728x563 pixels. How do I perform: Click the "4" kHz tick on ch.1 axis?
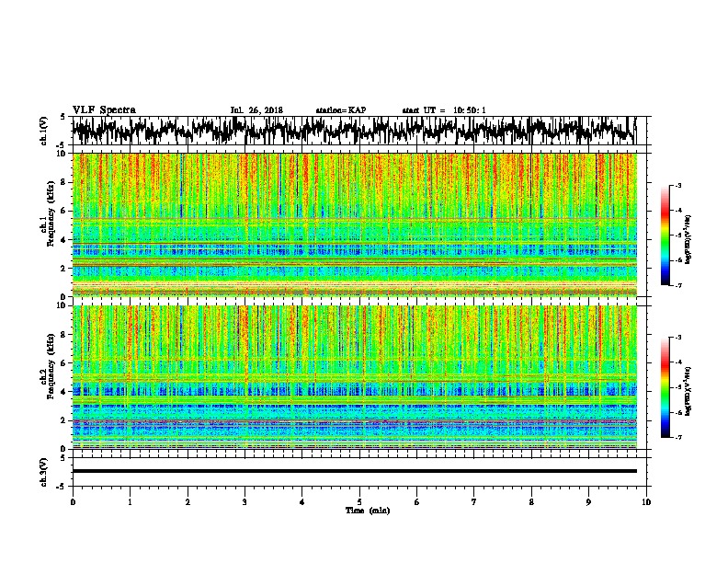[63, 240]
